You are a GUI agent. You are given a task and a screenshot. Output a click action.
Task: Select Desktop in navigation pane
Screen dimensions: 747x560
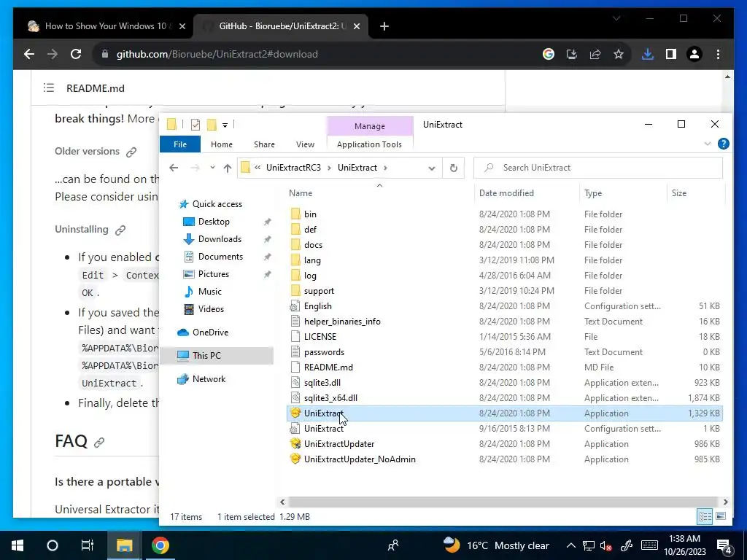[x=214, y=222]
